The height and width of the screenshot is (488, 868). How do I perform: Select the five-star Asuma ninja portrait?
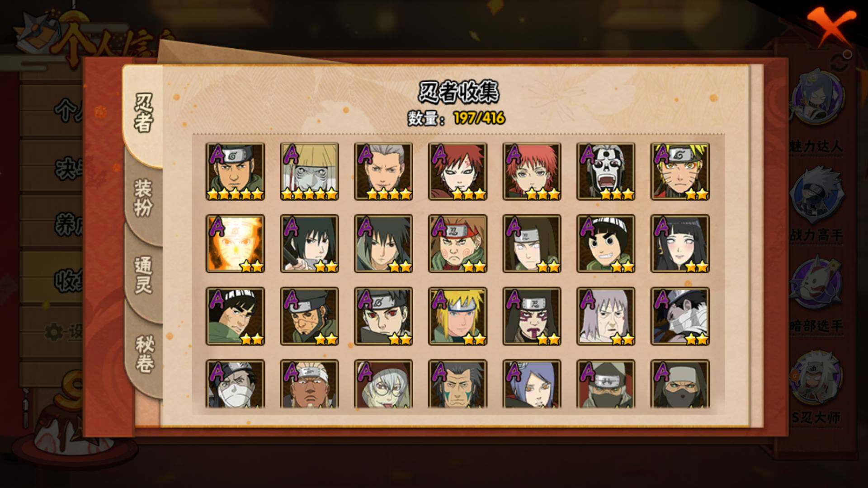[235, 172]
